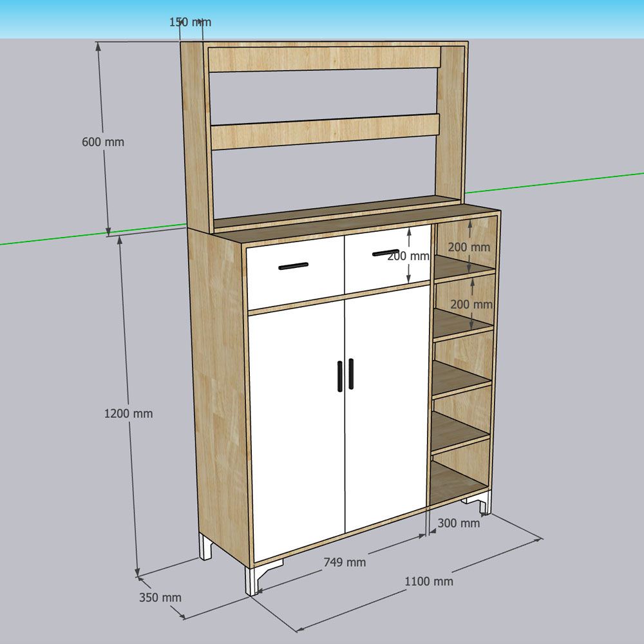This screenshot has height=644, width=644.
Task: Select the top rail of the hutch
Action: click(325, 59)
